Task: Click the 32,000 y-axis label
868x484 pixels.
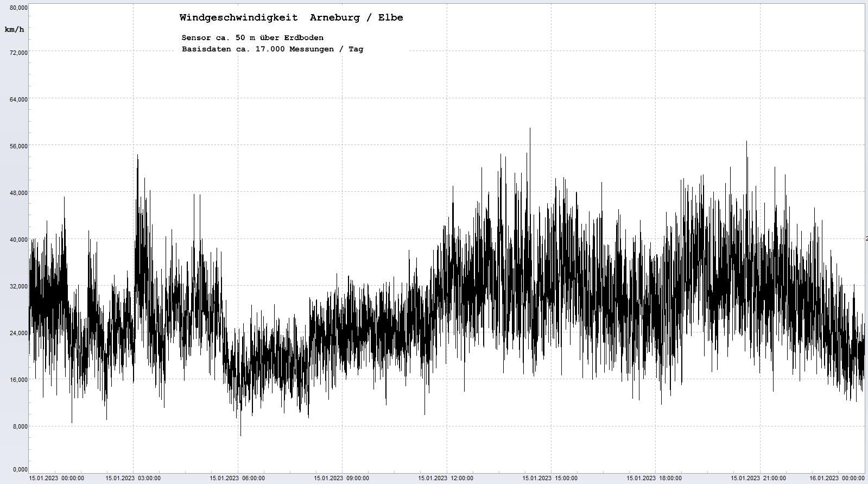Action: [19, 286]
